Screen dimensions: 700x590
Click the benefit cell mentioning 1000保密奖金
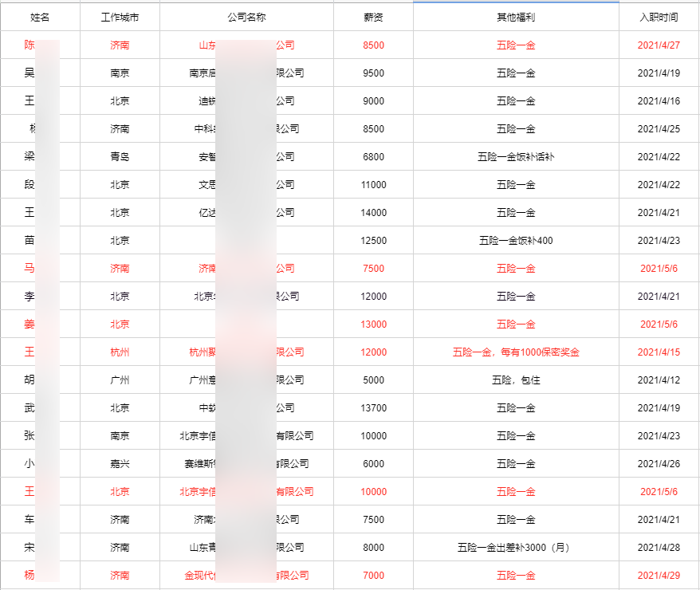[x=516, y=352]
